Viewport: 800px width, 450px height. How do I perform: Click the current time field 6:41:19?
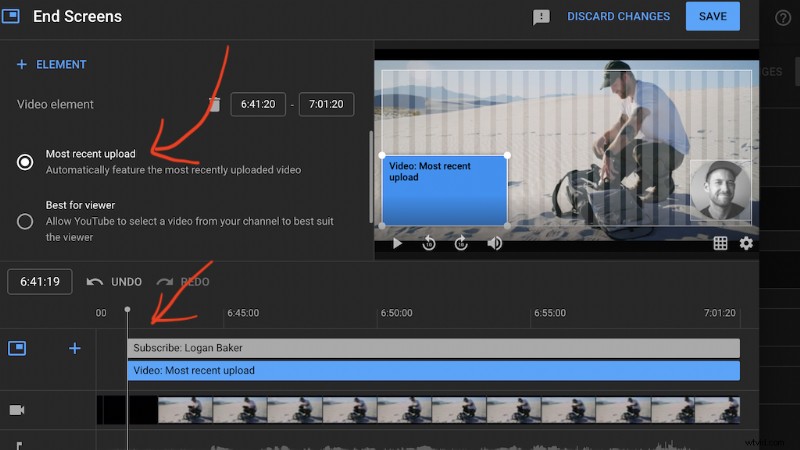40,282
